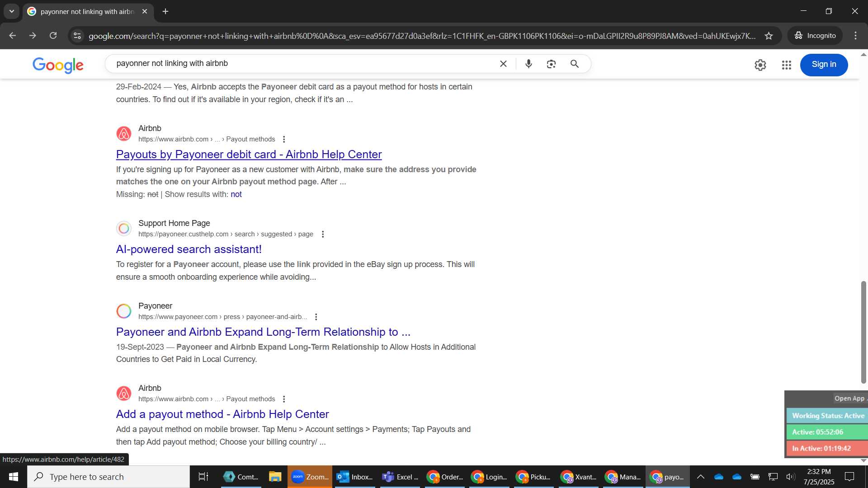Click the Google logo
868x488 pixels.
pos(58,65)
